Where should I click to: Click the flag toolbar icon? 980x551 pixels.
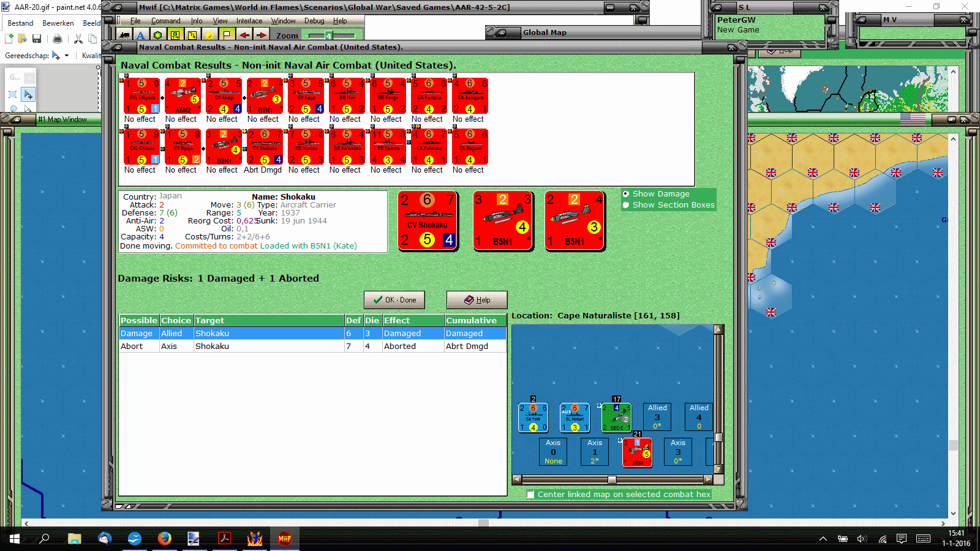pyautogui.click(x=227, y=36)
